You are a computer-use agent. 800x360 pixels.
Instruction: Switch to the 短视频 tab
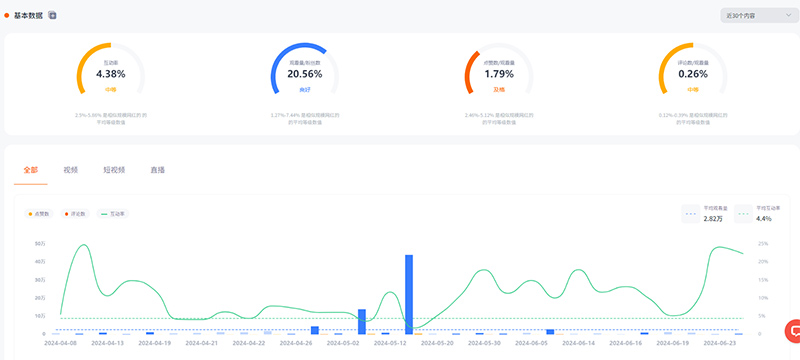pos(114,170)
